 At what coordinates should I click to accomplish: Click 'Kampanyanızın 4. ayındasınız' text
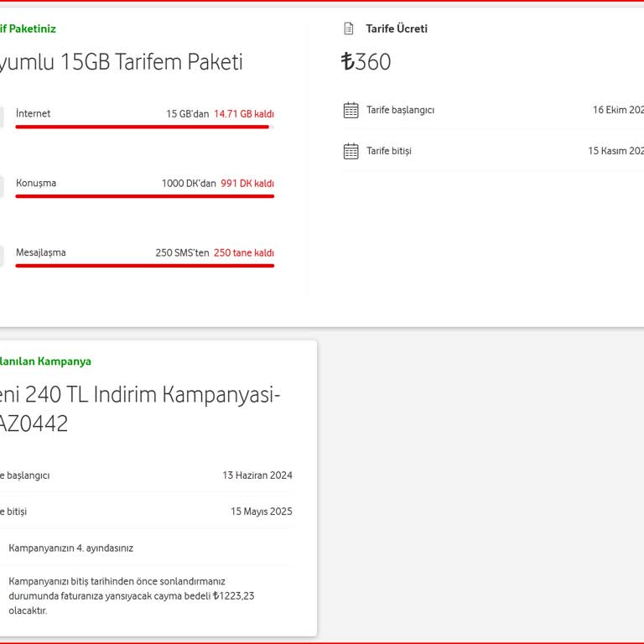71,548
